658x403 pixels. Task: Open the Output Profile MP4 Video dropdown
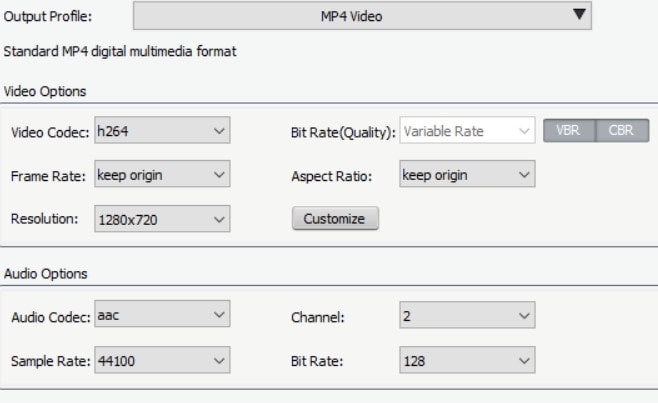(x=362, y=16)
